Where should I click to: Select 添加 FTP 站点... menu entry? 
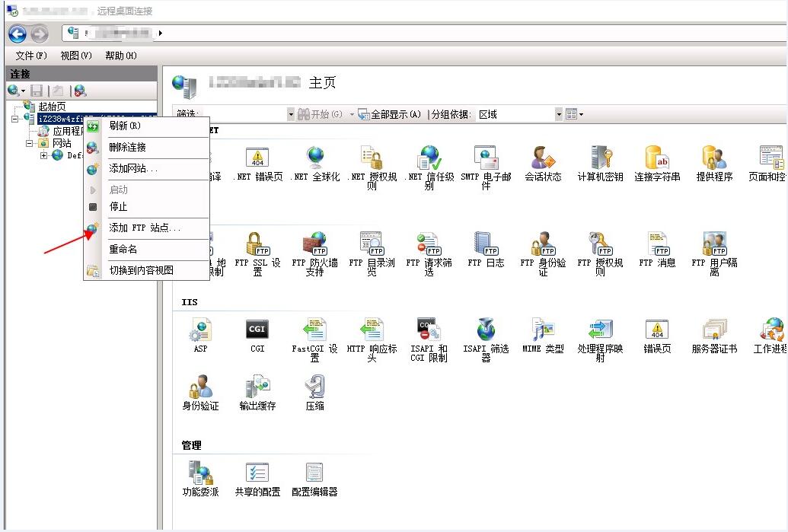(x=146, y=228)
